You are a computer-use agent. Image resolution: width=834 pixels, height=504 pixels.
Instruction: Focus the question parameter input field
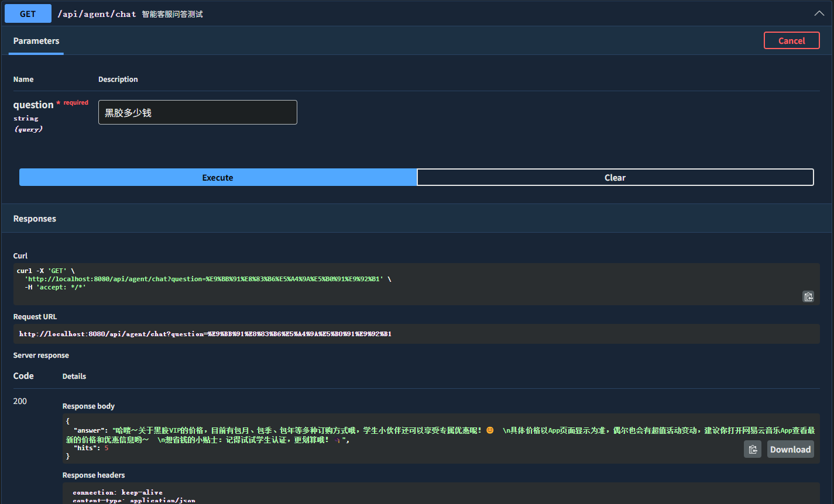(x=197, y=112)
